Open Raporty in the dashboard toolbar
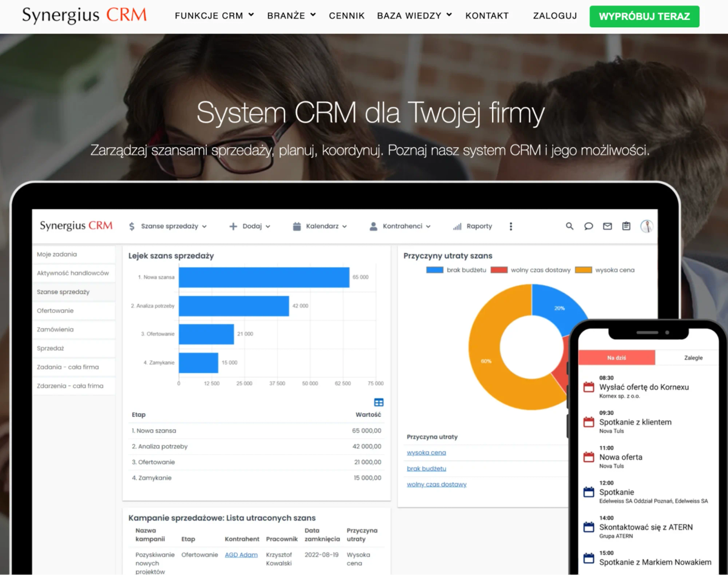728x575 pixels. coord(473,226)
